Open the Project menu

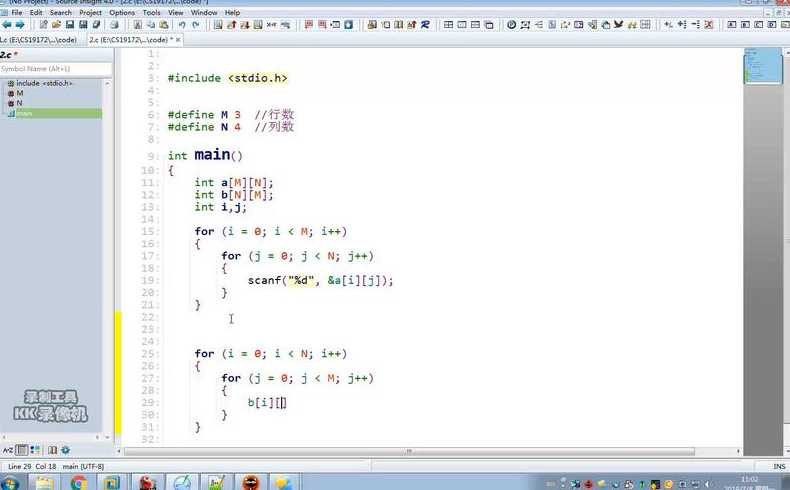(90, 12)
